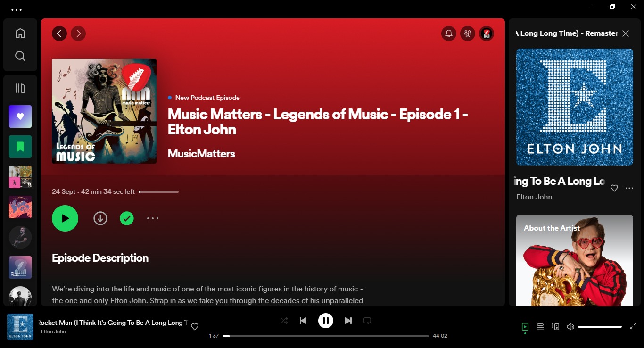The image size is (644, 348).
Task: Open Elton John artist link in side panel
Action: click(x=534, y=197)
